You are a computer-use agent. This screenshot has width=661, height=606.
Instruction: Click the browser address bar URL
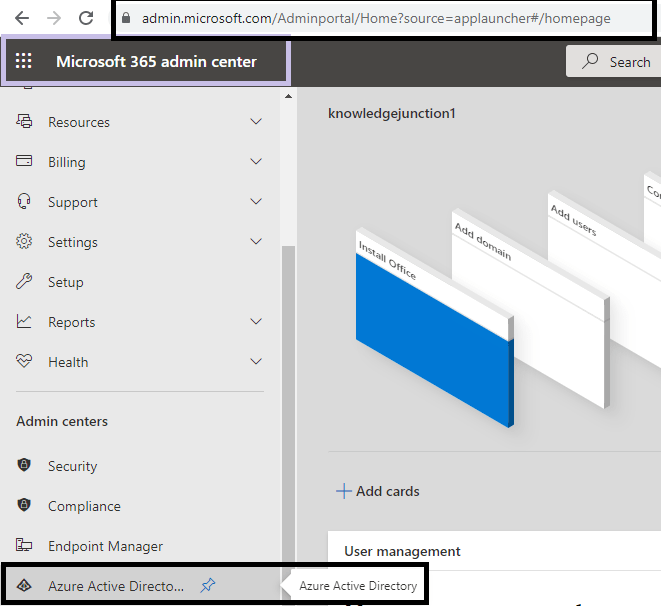[376, 18]
